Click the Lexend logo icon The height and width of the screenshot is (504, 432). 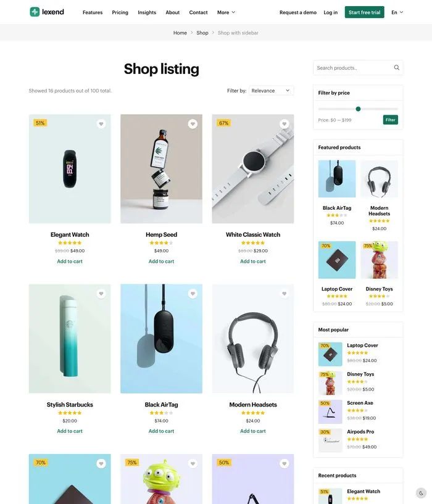click(x=35, y=12)
